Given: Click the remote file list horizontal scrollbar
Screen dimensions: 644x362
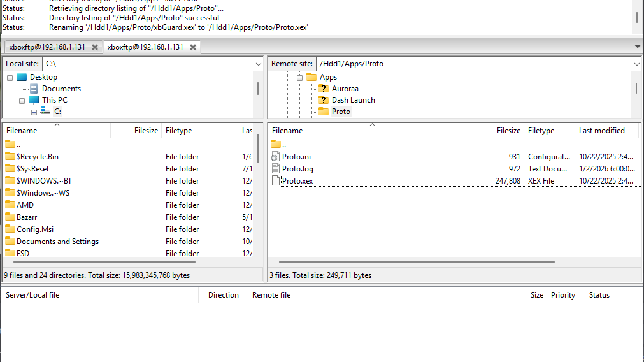Looking at the screenshot, I should [417, 262].
